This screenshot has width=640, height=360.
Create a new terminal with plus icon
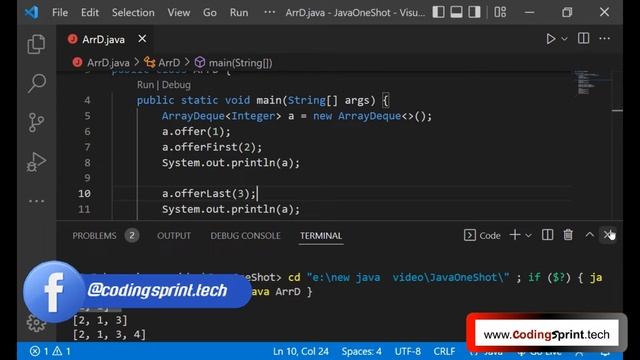tap(515, 235)
